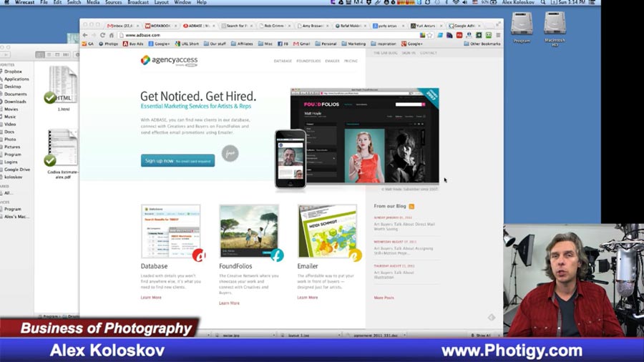The image size is (644, 362).
Task: Click the browser reload icon
Action: [x=102, y=35]
